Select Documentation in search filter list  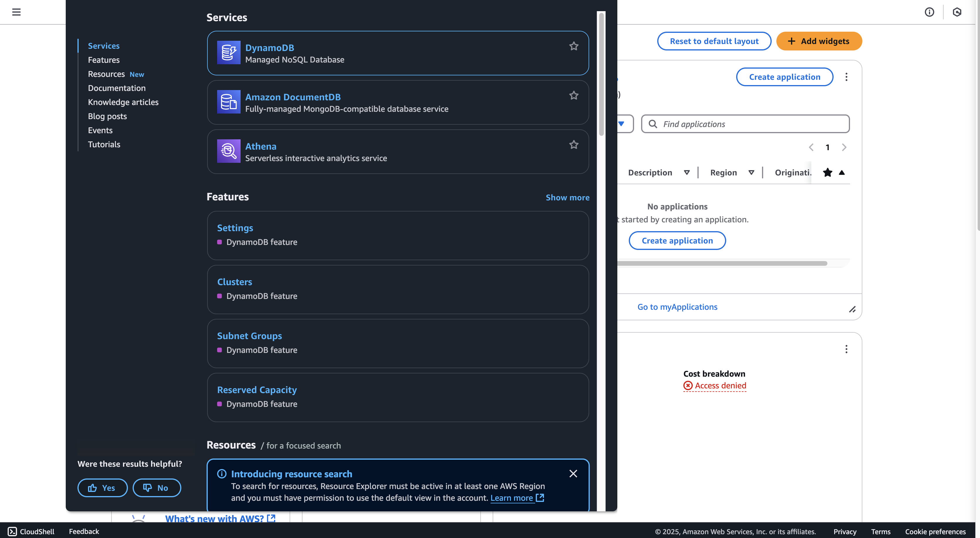117,88
